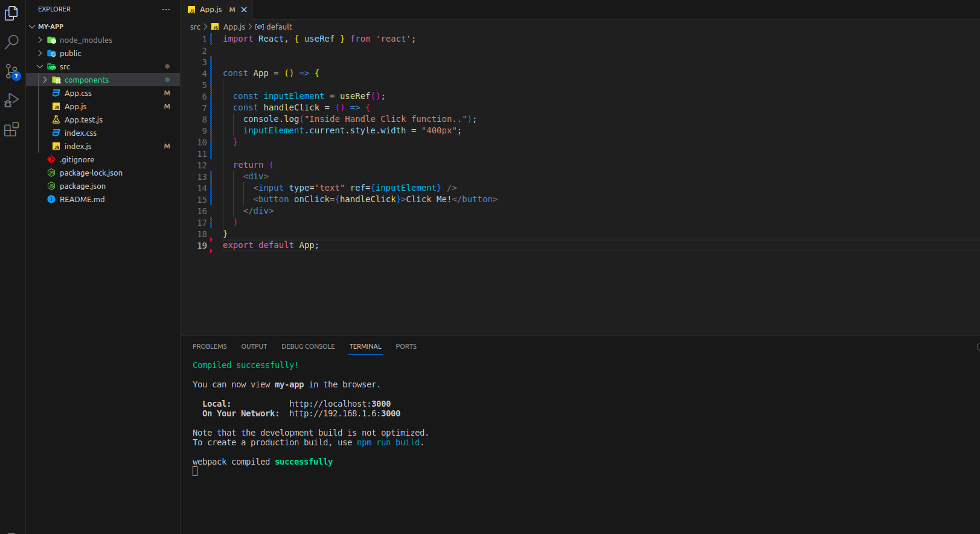Switch to the OUTPUT panel tab

click(254, 347)
